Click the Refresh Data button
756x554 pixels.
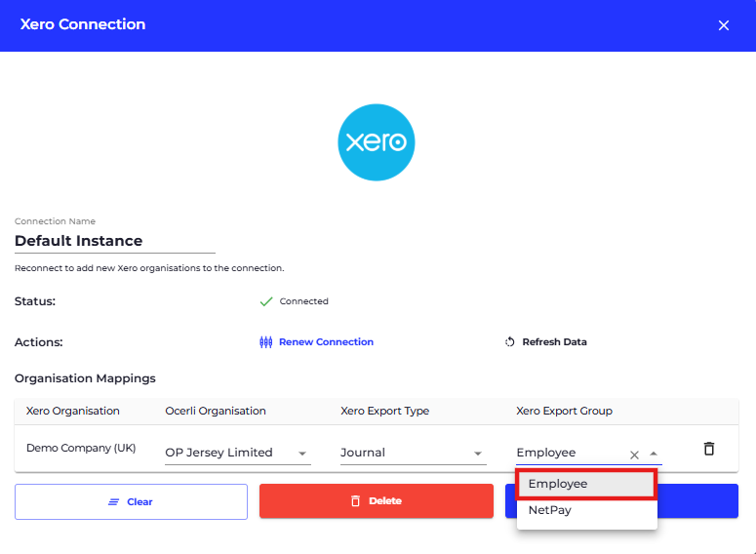(546, 341)
